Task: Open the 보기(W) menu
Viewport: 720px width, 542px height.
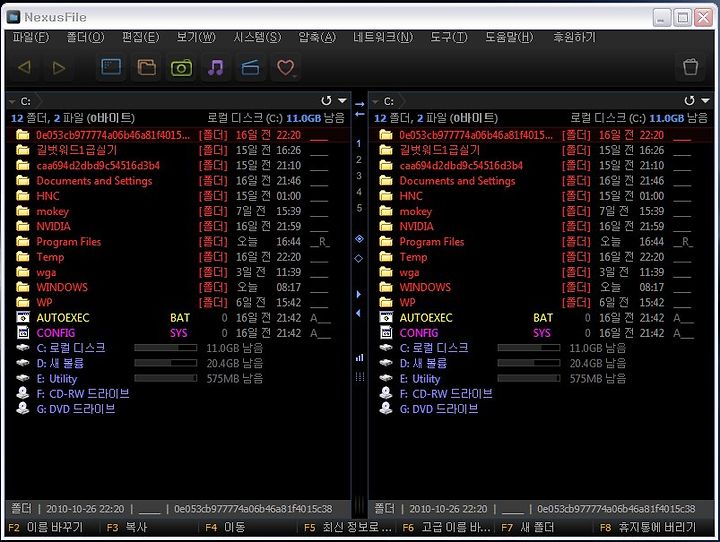Action: 196,37
